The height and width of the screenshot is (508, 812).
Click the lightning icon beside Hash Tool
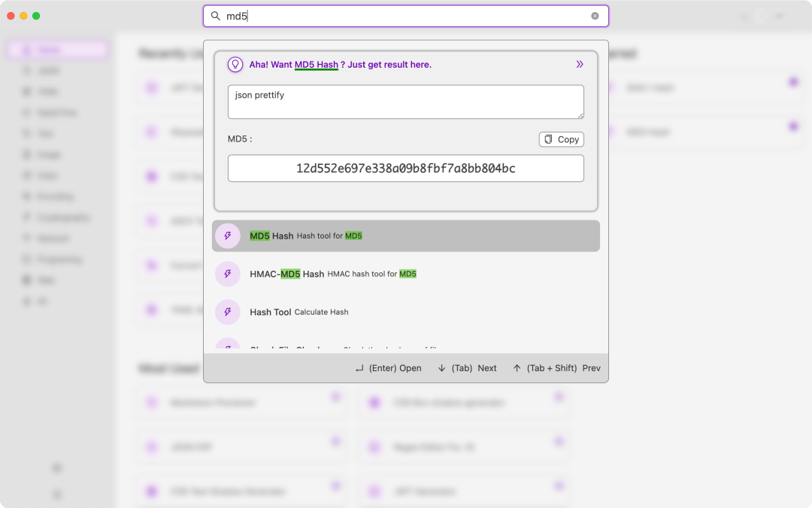[x=228, y=312]
